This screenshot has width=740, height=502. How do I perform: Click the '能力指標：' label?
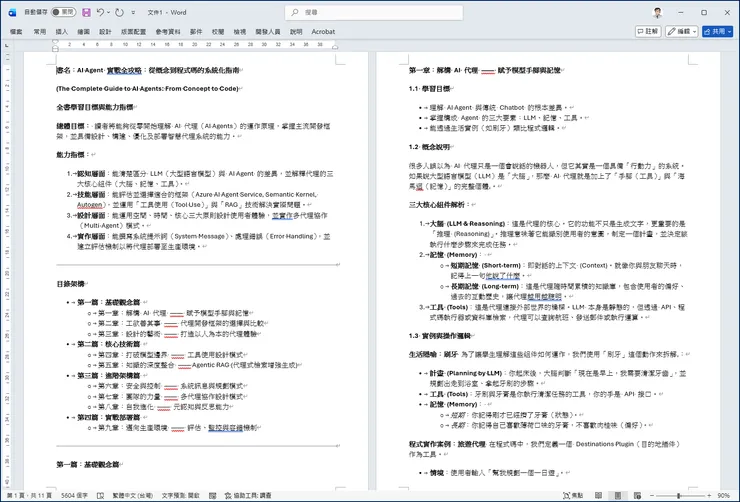click(73, 155)
